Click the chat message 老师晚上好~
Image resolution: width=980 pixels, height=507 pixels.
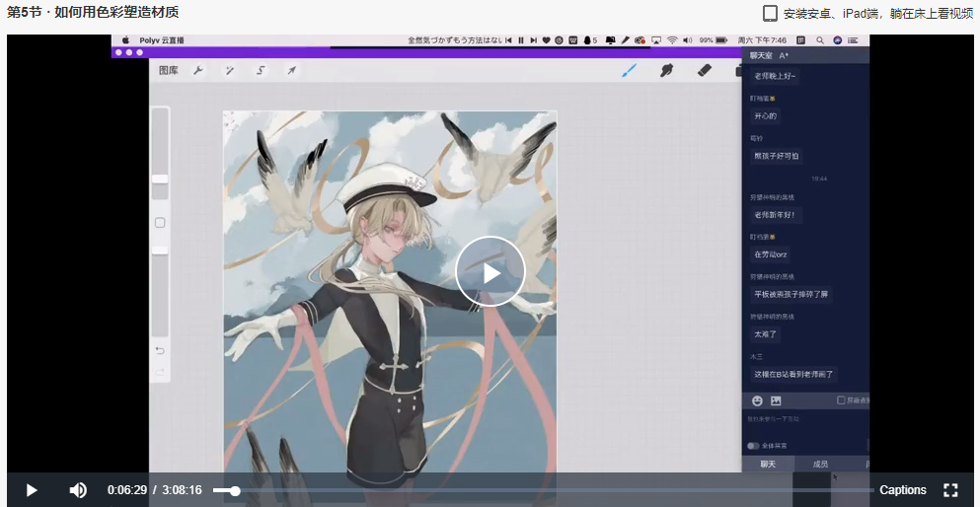(775, 76)
